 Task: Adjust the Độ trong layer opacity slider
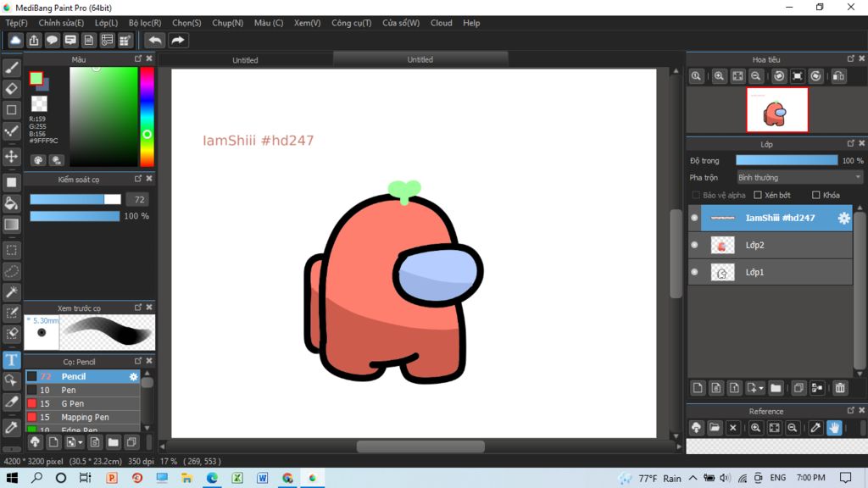tap(787, 160)
